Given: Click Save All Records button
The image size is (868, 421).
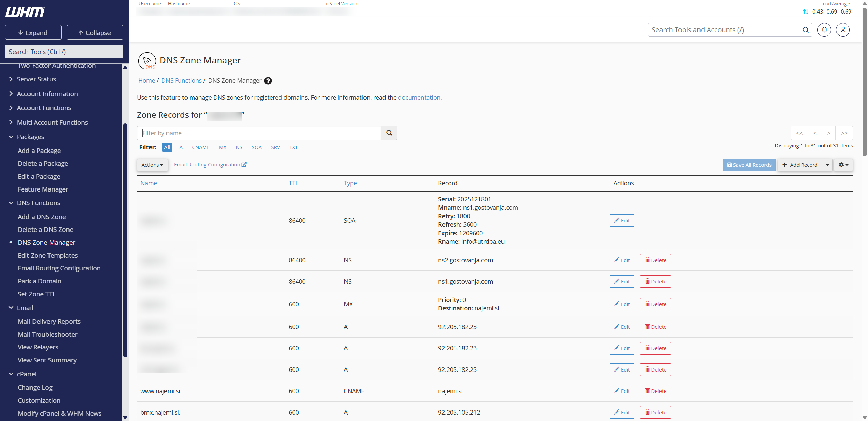Looking at the screenshot, I should tap(749, 165).
